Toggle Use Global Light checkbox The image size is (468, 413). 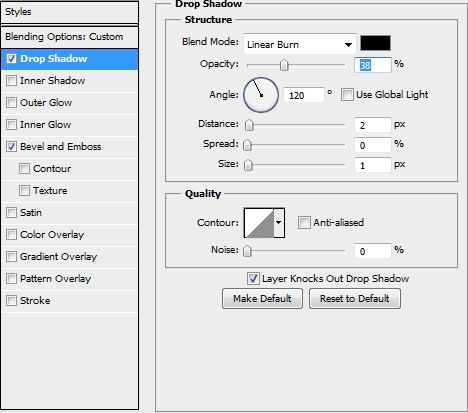(x=347, y=95)
